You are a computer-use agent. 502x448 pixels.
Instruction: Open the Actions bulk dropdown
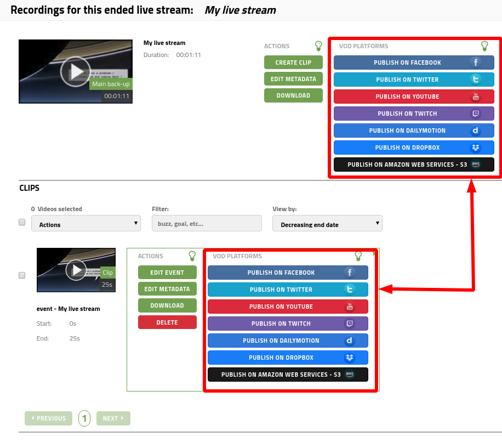point(86,223)
